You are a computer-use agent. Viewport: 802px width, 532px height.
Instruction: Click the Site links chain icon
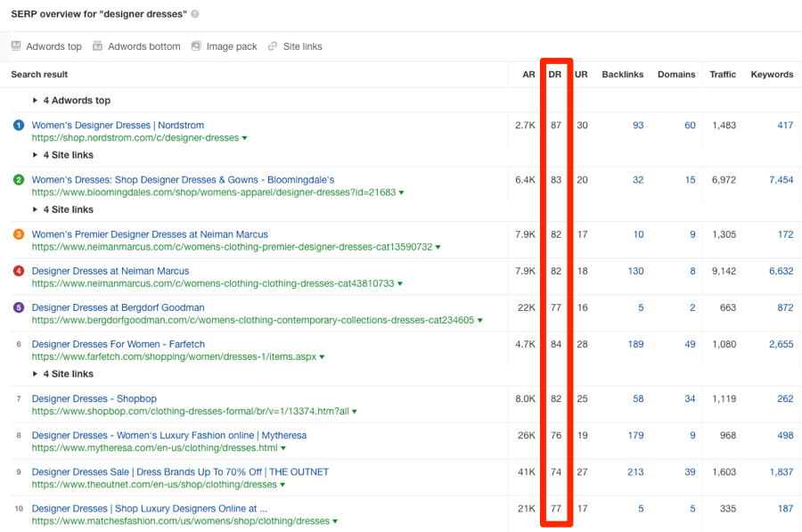tap(273, 46)
